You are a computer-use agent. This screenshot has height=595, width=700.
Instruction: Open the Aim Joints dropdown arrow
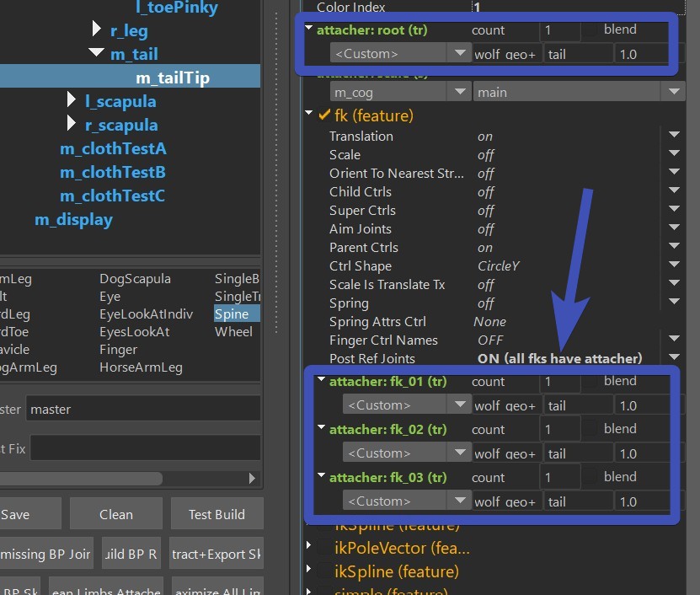tap(674, 227)
